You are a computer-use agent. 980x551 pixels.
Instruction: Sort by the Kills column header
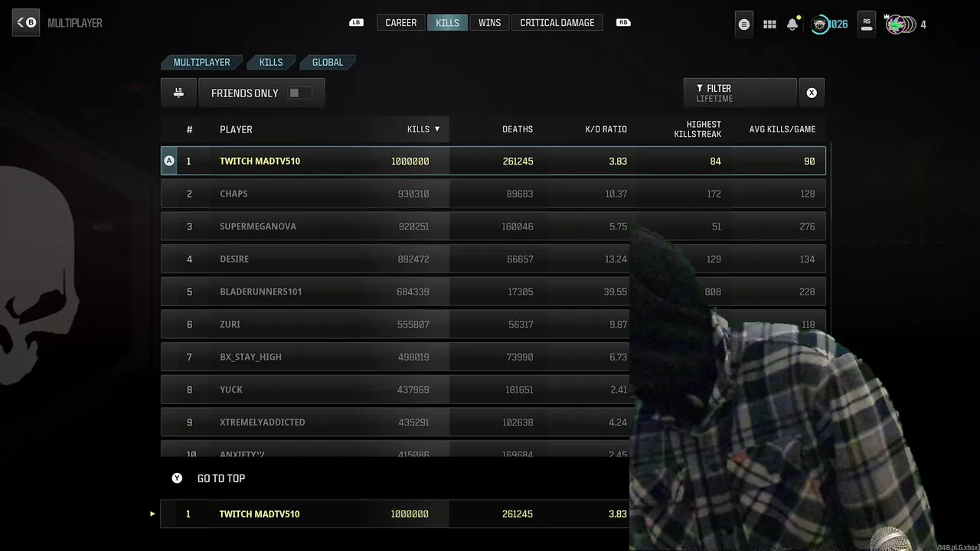(x=423, y=129)
